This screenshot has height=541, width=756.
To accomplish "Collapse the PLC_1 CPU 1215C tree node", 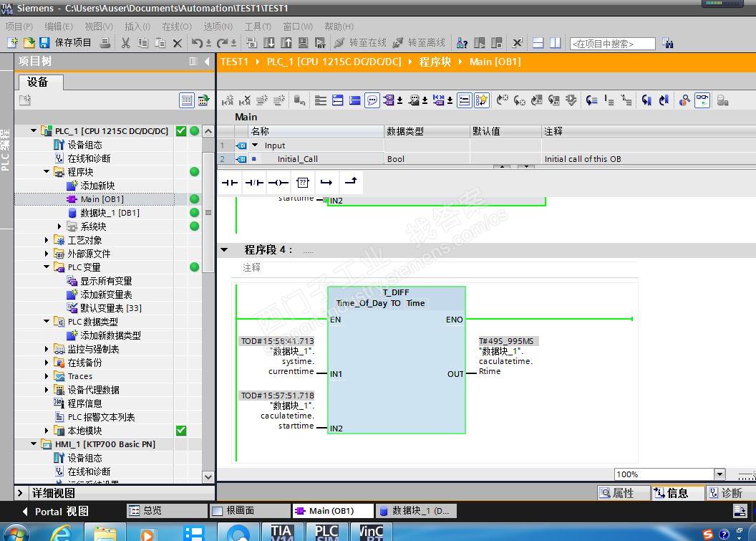I will click(34, 131).
